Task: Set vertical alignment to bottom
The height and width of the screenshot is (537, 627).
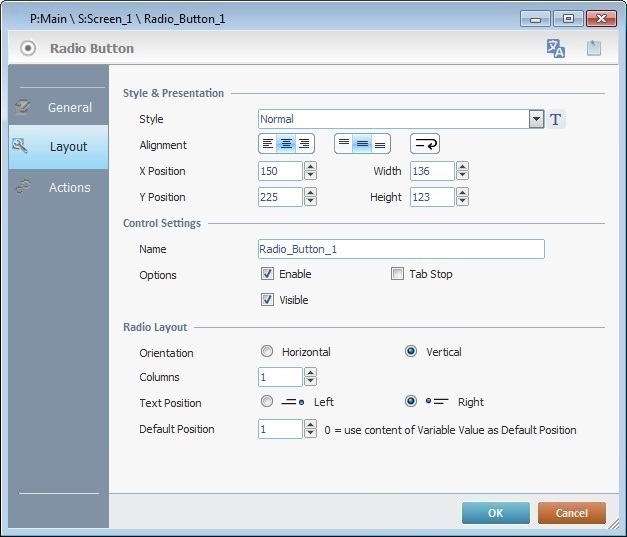Action: [x=380, y=145]
